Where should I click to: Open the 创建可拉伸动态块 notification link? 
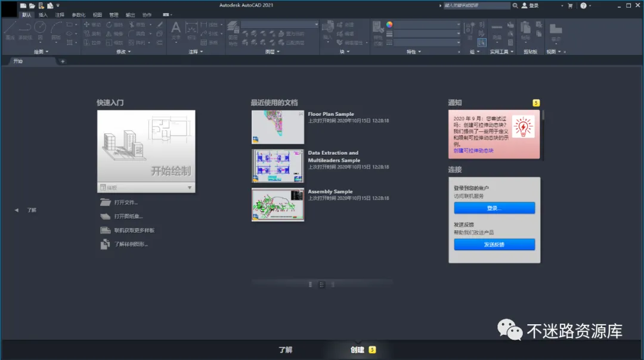[x=473, y=150]
